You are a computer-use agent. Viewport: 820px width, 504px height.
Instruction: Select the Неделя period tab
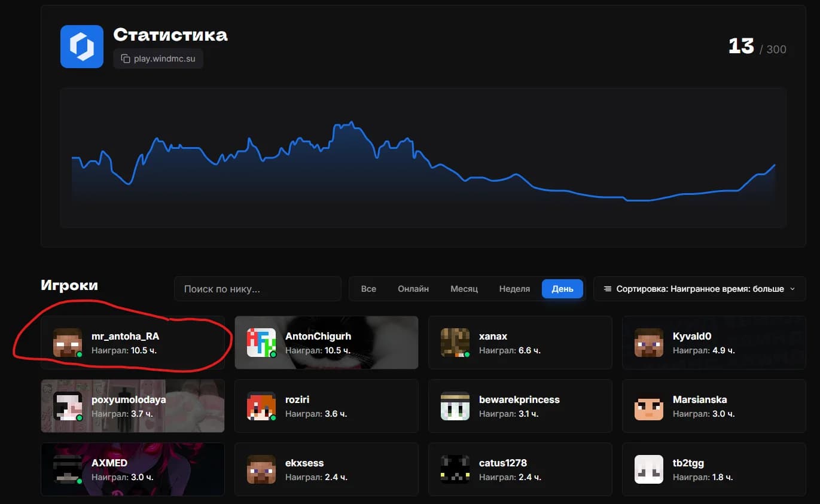514,289
